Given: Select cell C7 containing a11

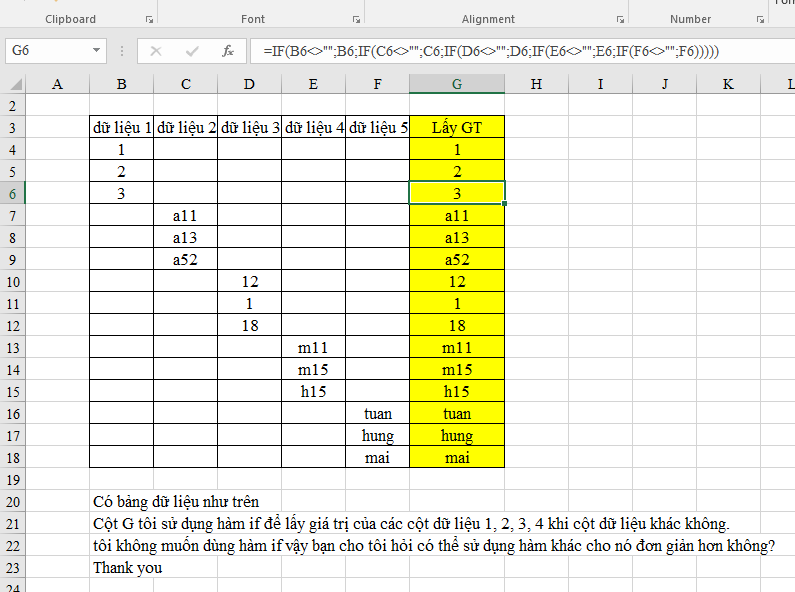Looking at the screenshot, I should (186, 215).
